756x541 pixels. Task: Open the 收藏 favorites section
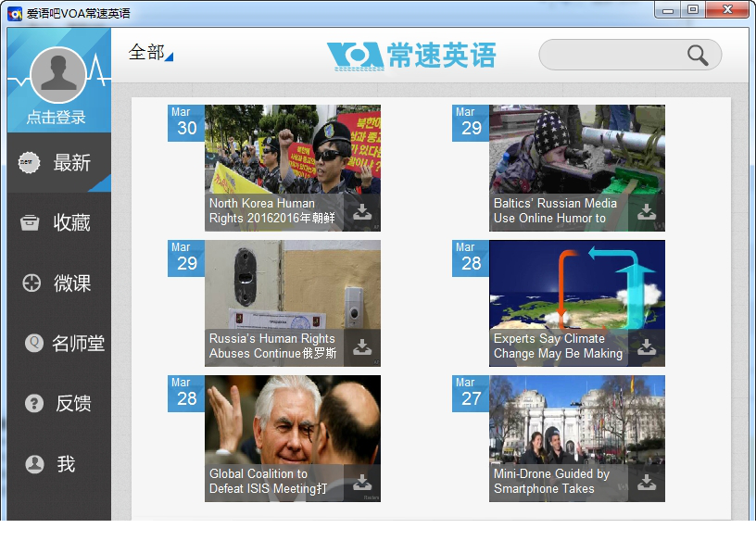tap(59, 222)
